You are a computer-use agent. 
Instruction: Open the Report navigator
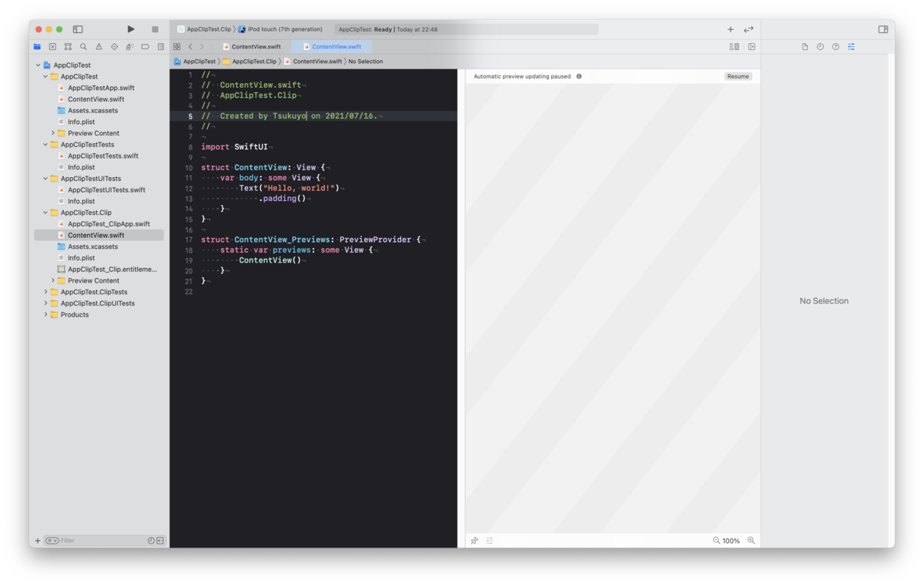[160, 47]
